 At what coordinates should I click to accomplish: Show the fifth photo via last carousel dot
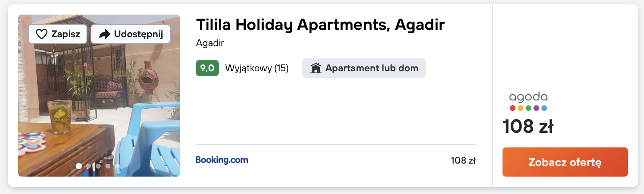pos(118,166)
